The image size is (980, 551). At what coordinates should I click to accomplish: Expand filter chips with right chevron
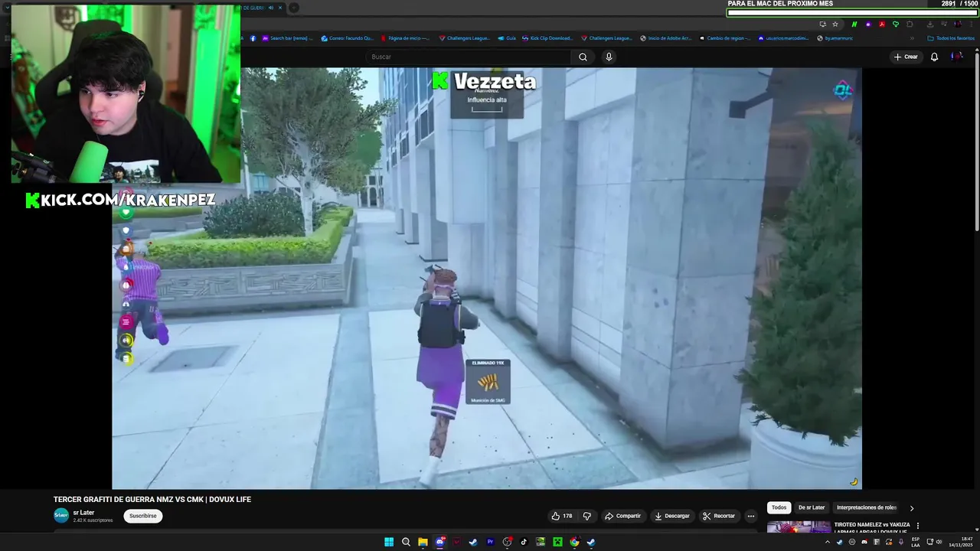point(911,507)
